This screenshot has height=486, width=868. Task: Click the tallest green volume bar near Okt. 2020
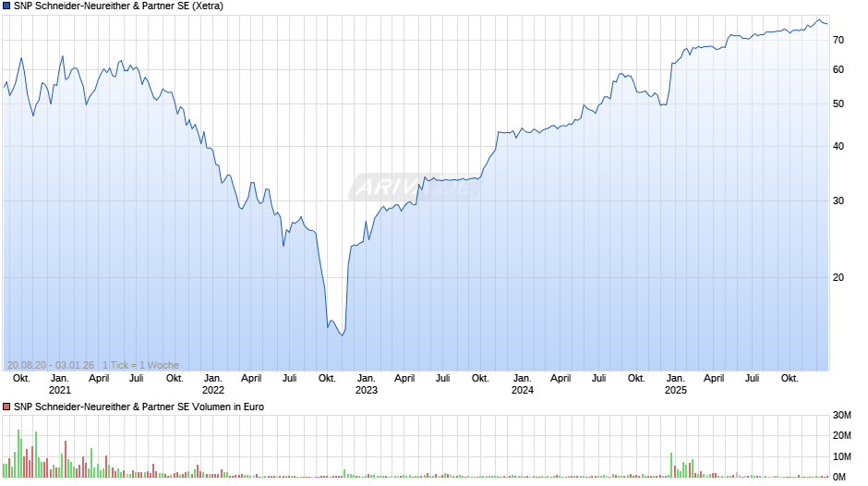pos(18,454)
